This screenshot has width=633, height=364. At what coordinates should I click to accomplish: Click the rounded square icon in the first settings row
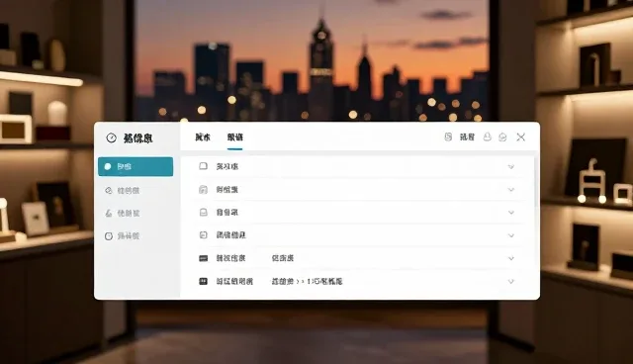tap(204, 166)
